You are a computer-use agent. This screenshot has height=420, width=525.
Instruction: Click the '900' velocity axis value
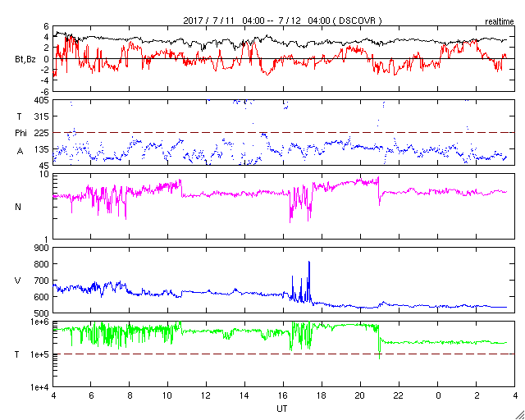coord(43,248)
